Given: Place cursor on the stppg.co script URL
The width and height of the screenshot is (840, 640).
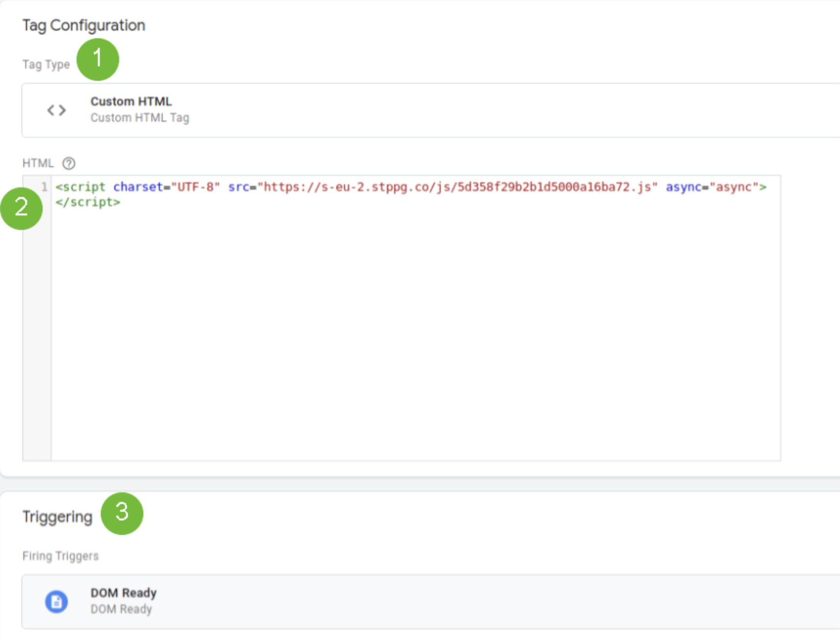Looking at the screenshot, I should coord(457,187).
